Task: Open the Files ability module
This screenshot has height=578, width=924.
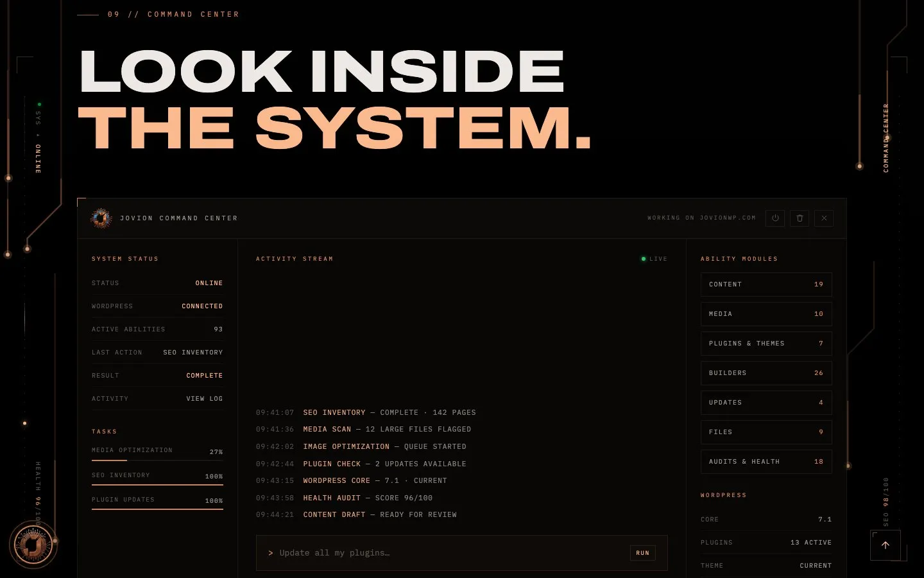Action: (x=766, y=432)
